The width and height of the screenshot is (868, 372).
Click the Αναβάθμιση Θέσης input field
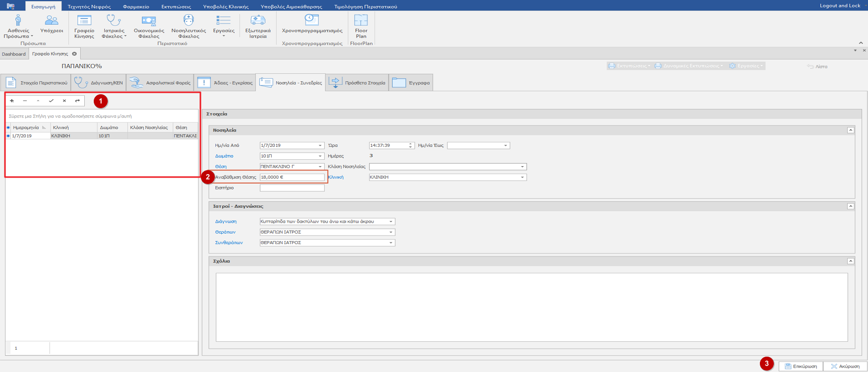tap(292, 177)
